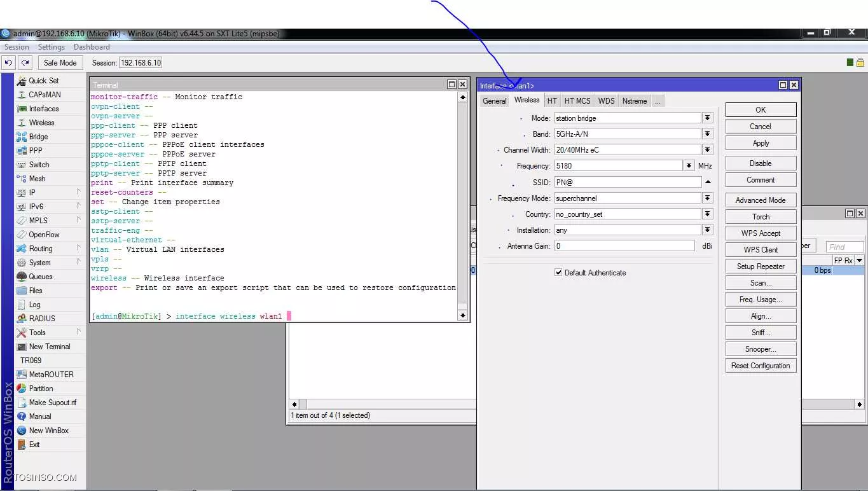Click the Reset Configuration button

761,366
